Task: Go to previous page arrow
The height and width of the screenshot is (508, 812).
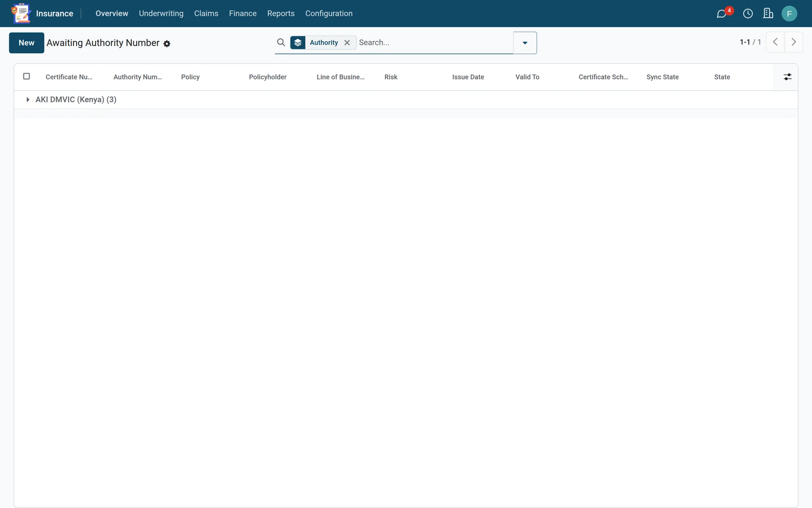Action: 775,42
